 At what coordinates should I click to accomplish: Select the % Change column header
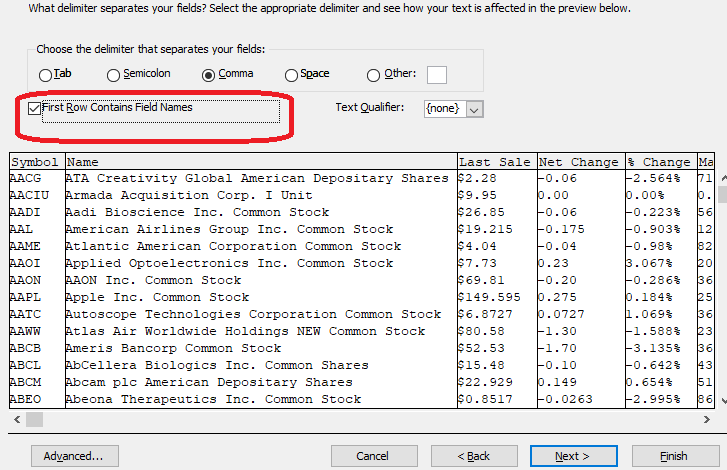(x=661, y=162)
